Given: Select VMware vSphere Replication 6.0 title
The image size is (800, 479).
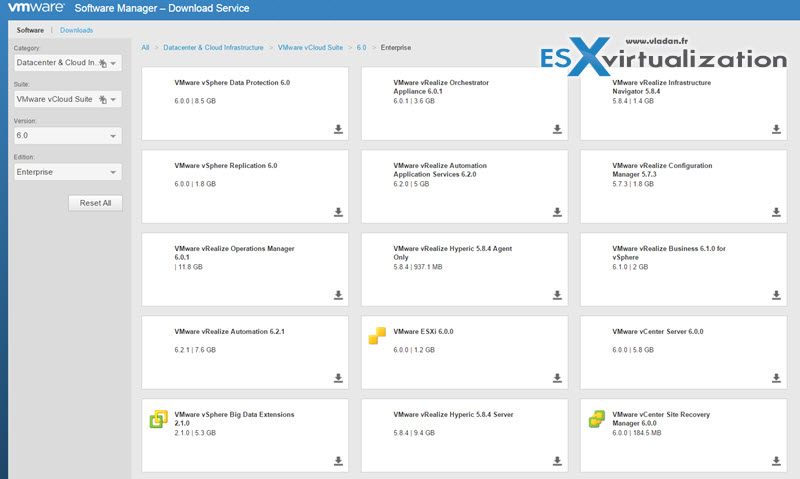Looking at the screenshot, I should click(226, 166).
